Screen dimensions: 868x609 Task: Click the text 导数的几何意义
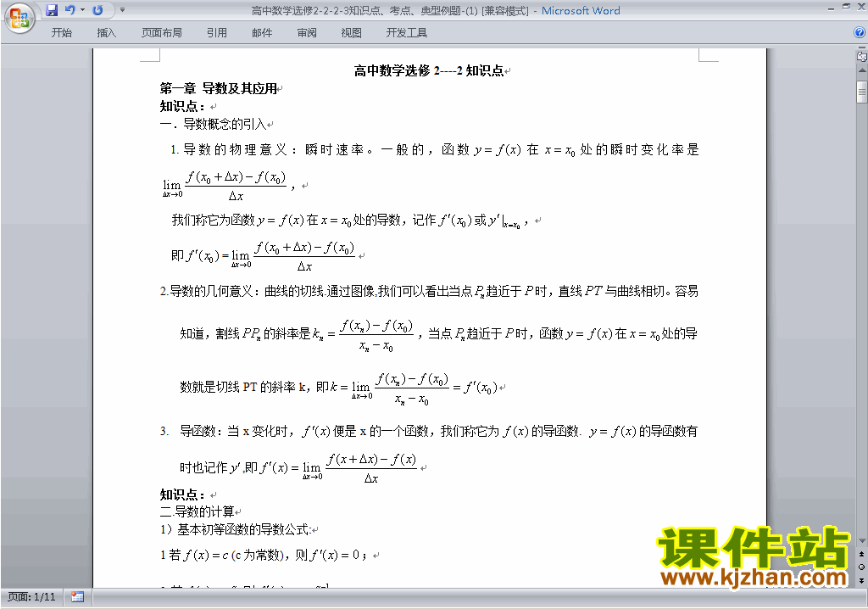tap(211, 291)
